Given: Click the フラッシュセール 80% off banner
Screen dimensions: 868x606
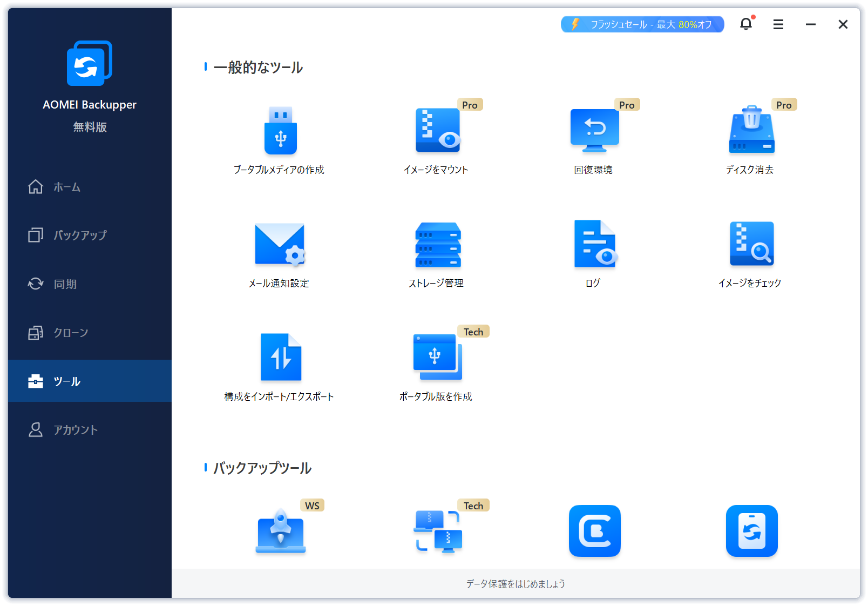Looking at the screenshot, I should point(642,24).
